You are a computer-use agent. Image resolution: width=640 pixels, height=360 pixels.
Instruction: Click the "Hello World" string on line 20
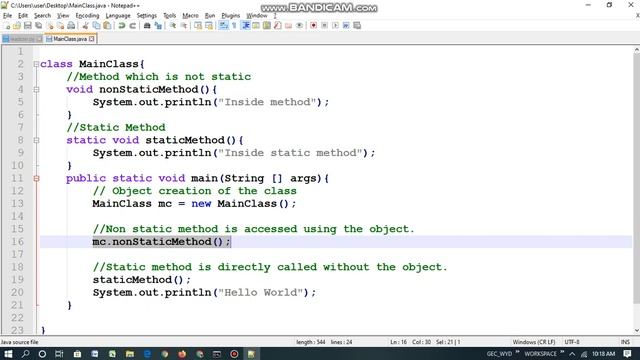tap(260, 293)
